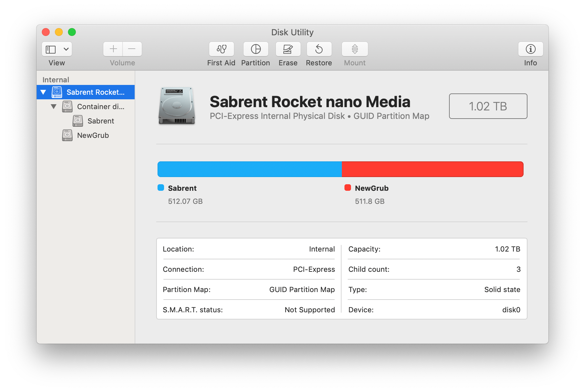Click the blue Sabrent partition bar segment
585x392 pixels.
coord(250,169)
